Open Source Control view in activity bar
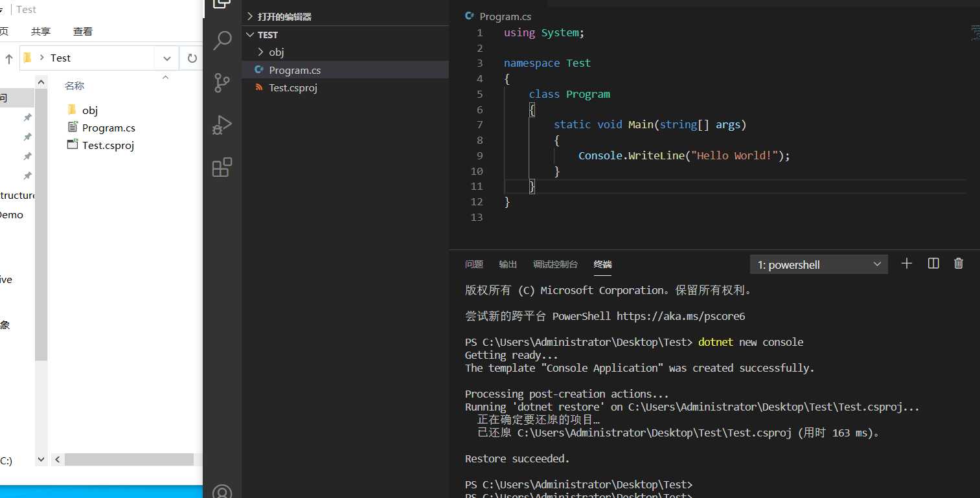Image resolution: width=980 pixels, height=498 pixels. tap(222, 83)
